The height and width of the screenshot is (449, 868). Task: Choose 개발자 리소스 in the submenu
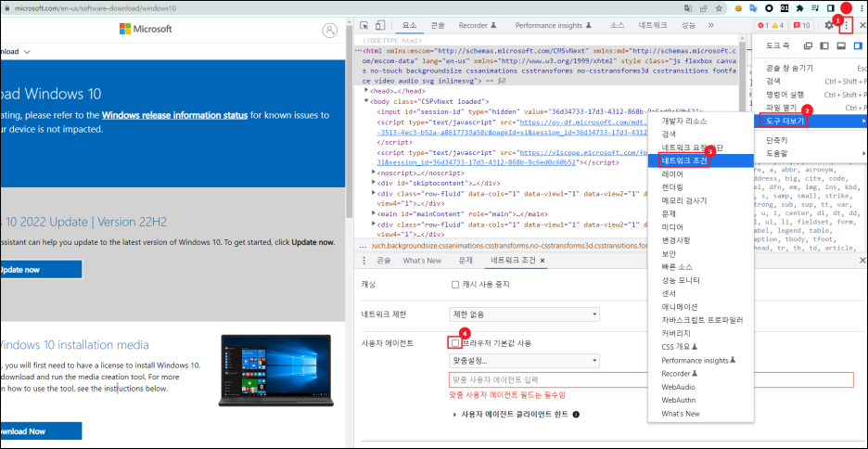point(700,121)
